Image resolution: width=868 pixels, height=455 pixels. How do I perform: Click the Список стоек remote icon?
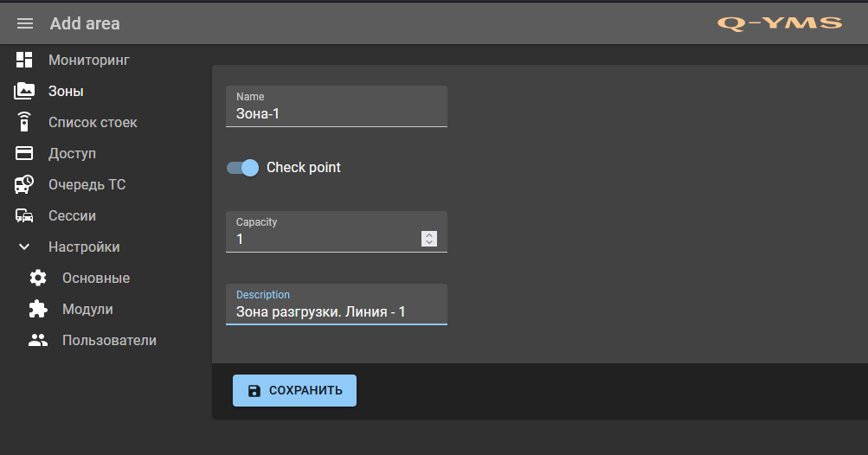tap(24, 122)
